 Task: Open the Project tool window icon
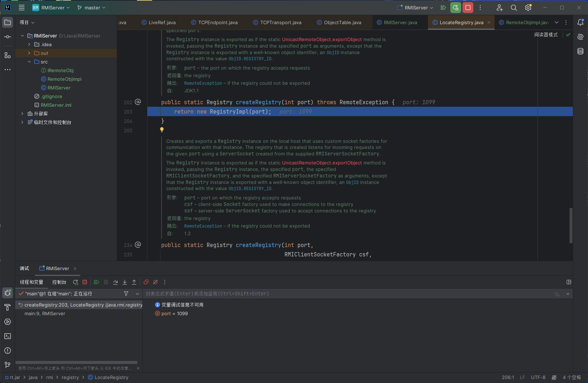8,22
